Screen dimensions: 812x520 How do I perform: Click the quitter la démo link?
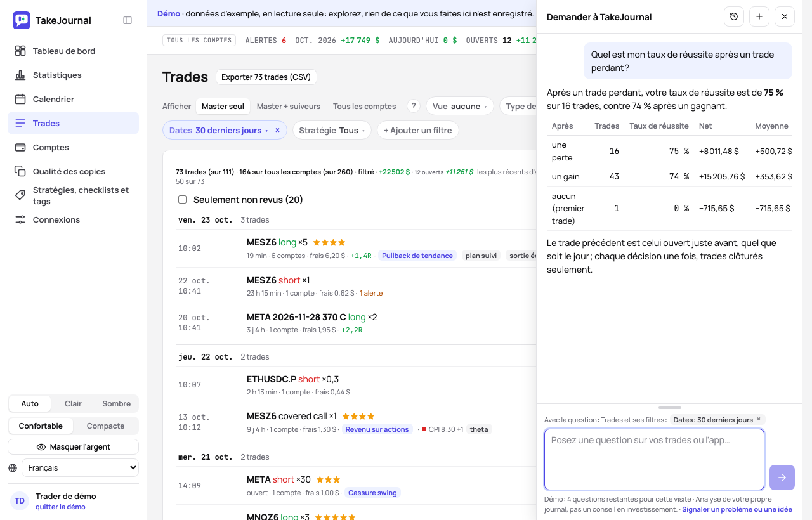[60, 507]
